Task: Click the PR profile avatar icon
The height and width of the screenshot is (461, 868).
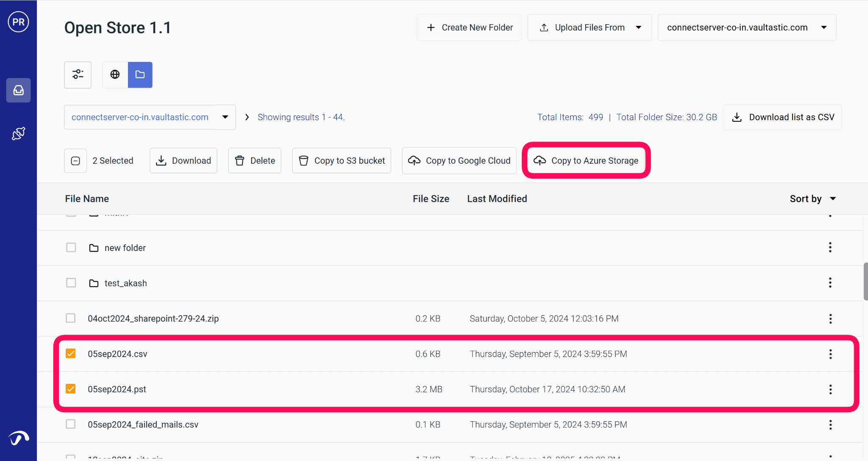Action: (x=18, y=22)
